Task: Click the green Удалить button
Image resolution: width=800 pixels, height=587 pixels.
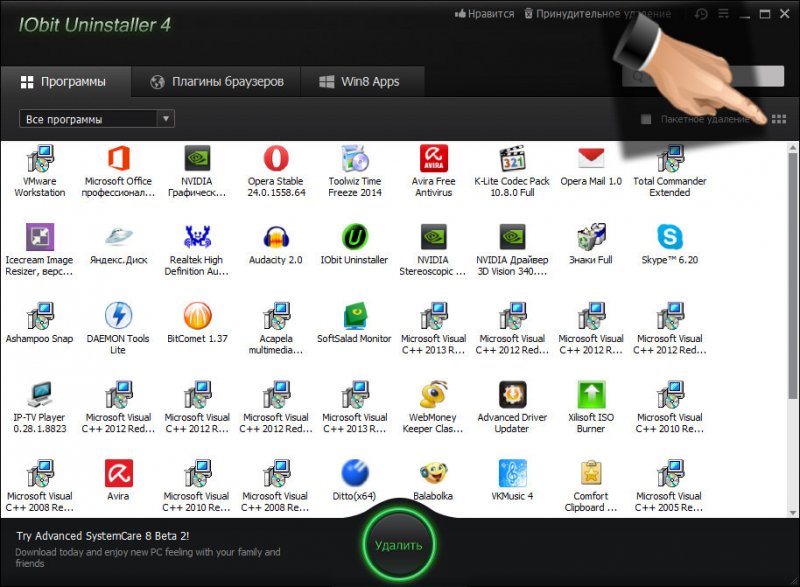Action: pos(399,545)
